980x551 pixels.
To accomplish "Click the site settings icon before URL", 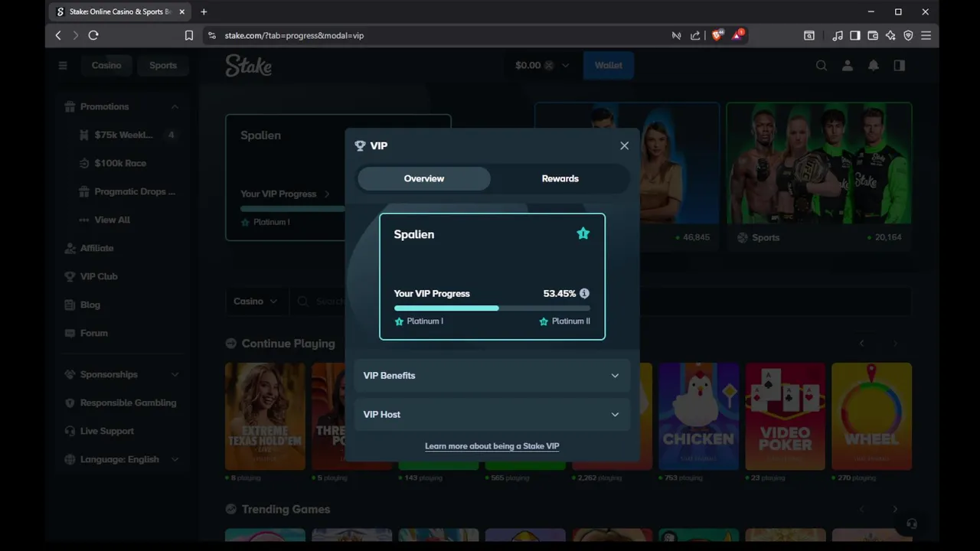I will 212,35.
